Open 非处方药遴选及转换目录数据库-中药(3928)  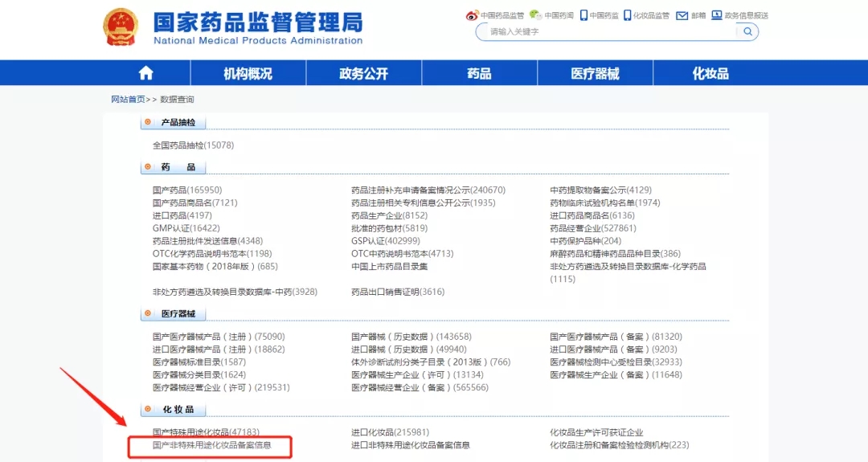(235, 292)
